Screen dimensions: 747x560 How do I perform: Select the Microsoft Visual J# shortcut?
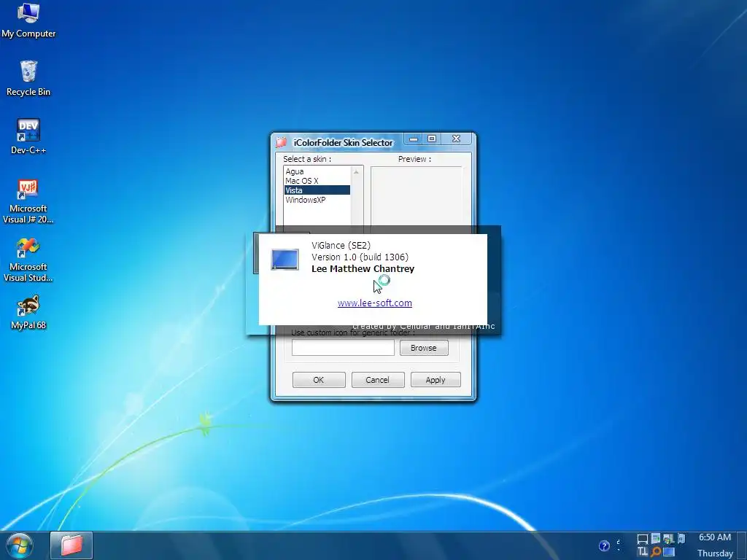coord(28,201)
